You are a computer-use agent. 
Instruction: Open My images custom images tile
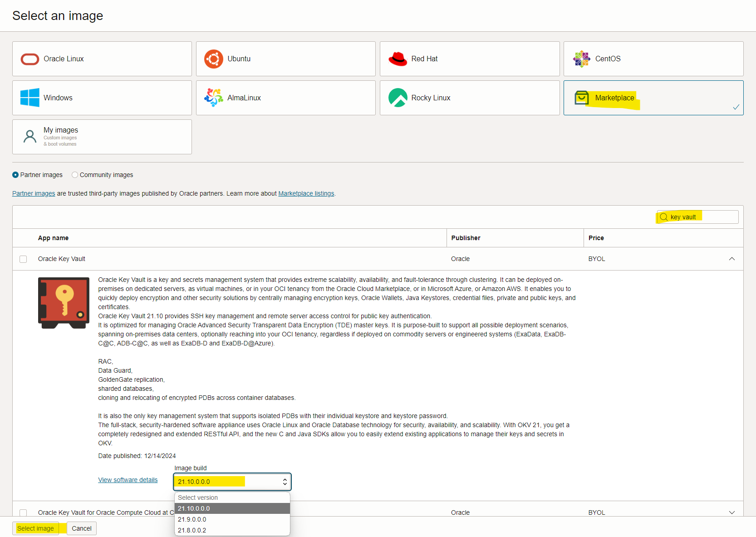click(x=102, y=137)
